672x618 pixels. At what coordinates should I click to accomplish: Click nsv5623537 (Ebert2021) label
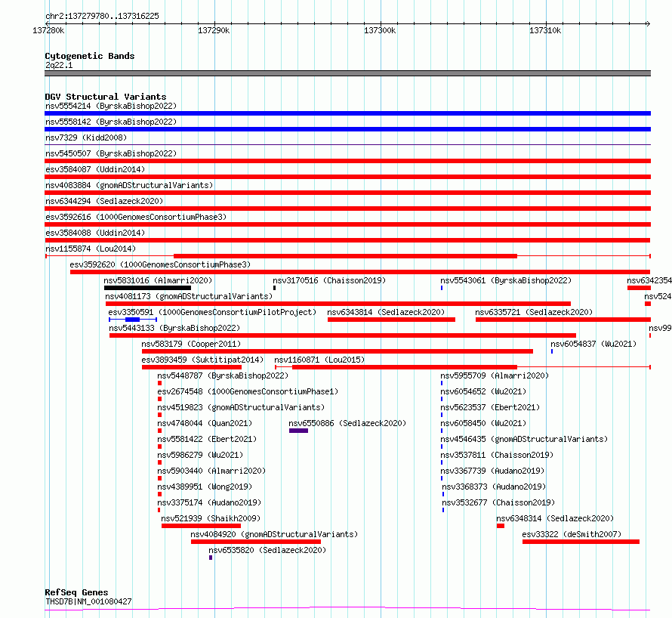490,407
